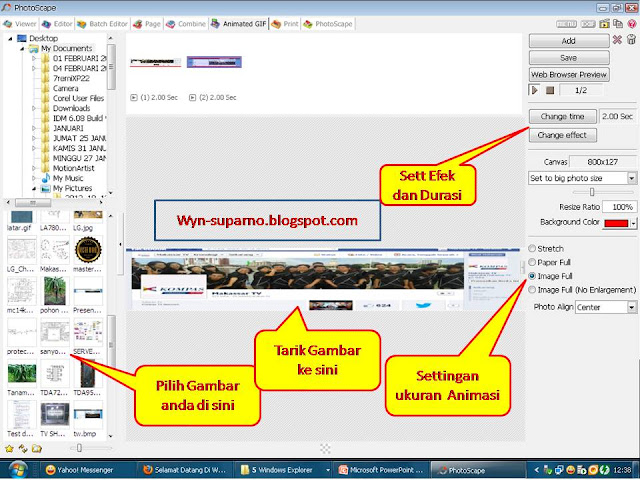
Task: Select the master gold badge thumbnail
Action: (88, 250)
